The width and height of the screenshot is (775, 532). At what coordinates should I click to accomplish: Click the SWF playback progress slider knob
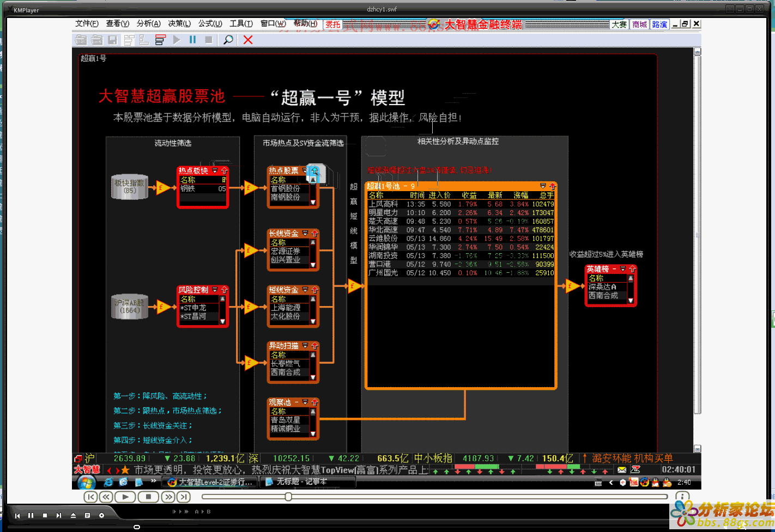point(288,497)
